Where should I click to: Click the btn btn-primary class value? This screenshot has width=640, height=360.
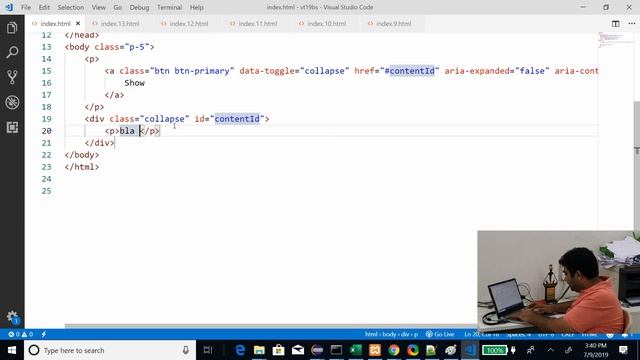pos(192,71)
